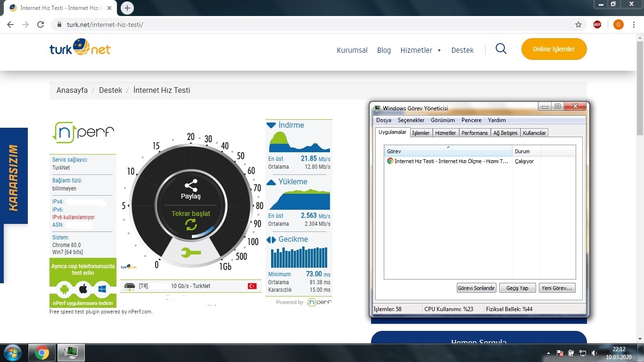Screen dimensions: 644x362
Task: Open the Windows Start menu
Action: coord(12,353)
